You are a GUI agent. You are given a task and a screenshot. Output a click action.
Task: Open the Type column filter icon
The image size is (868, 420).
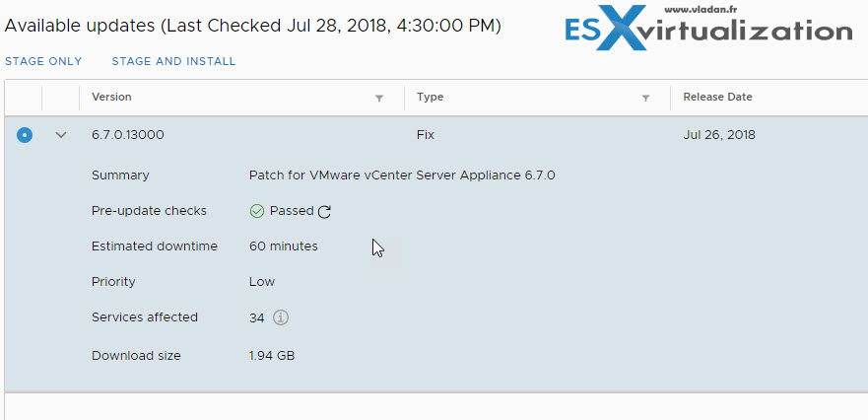tap(645, 98)
